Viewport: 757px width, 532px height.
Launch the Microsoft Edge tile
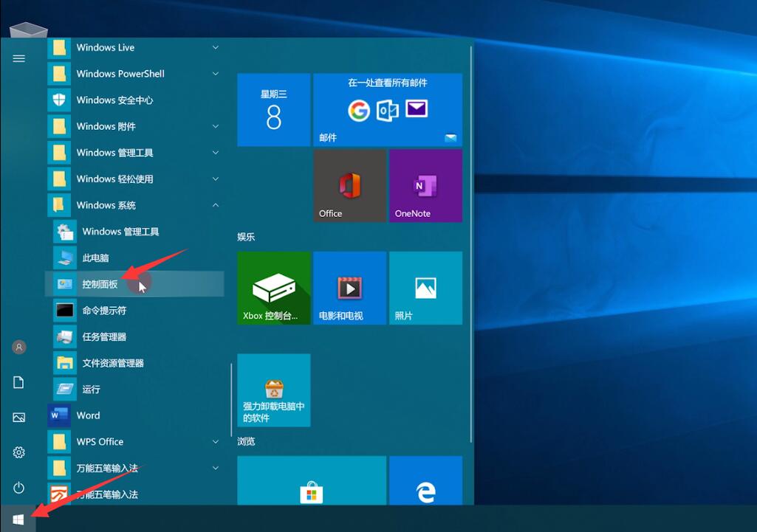pyautogui.click(x=426, y=480)
